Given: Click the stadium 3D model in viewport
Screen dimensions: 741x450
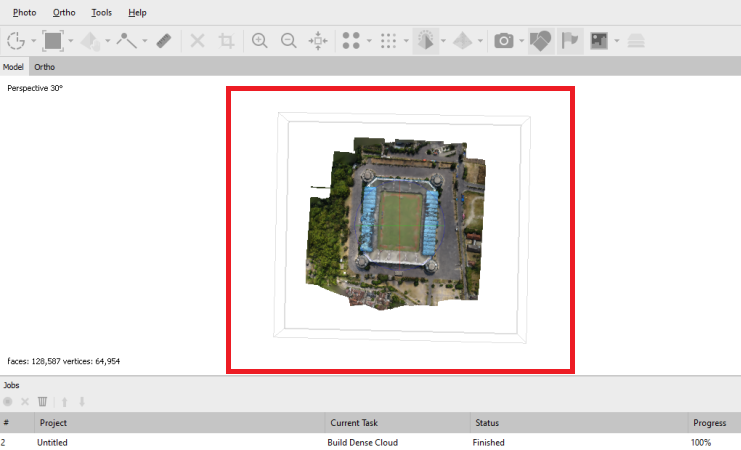Looking at the screenshot, I should (x=396, y=224).
